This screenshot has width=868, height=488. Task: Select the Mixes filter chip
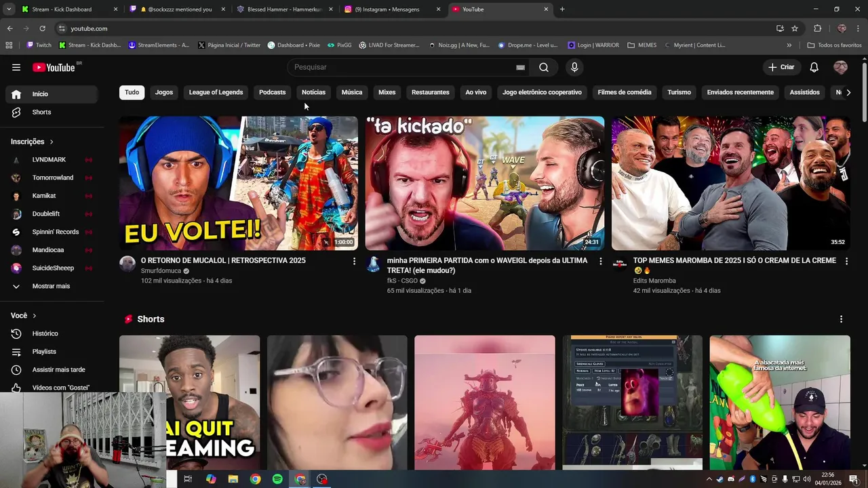pyautogui.click(x=387, y=92)
